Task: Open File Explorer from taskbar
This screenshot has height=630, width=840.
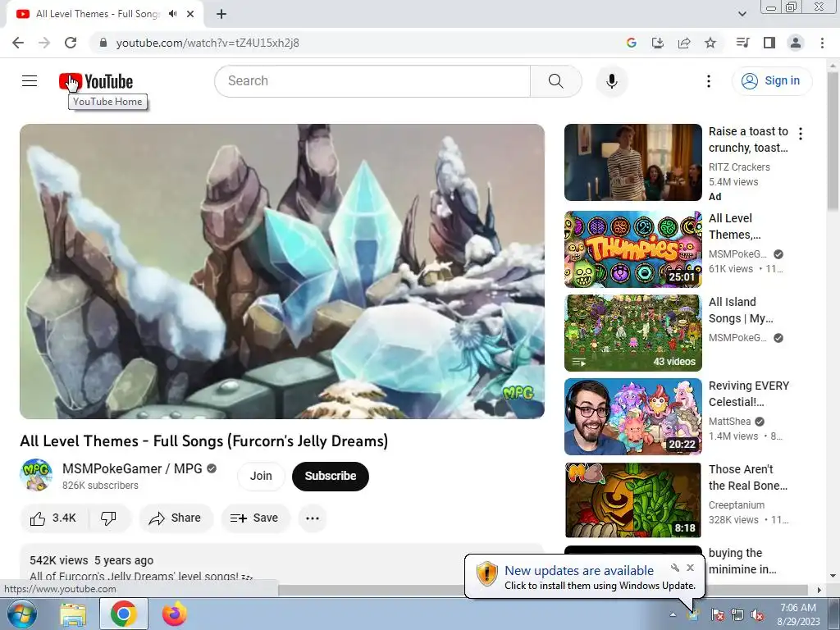Action: click(x=73, y=614)
